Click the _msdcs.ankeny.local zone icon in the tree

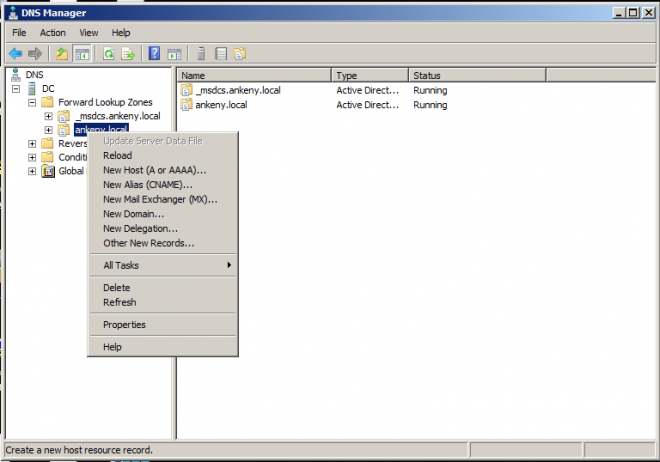[x=64, y=116]
